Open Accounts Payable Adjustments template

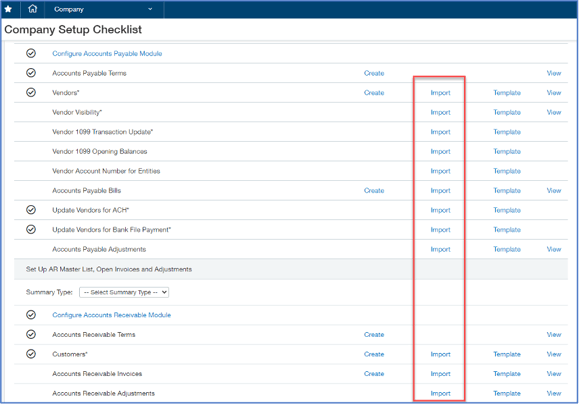(x=507, y=249)
